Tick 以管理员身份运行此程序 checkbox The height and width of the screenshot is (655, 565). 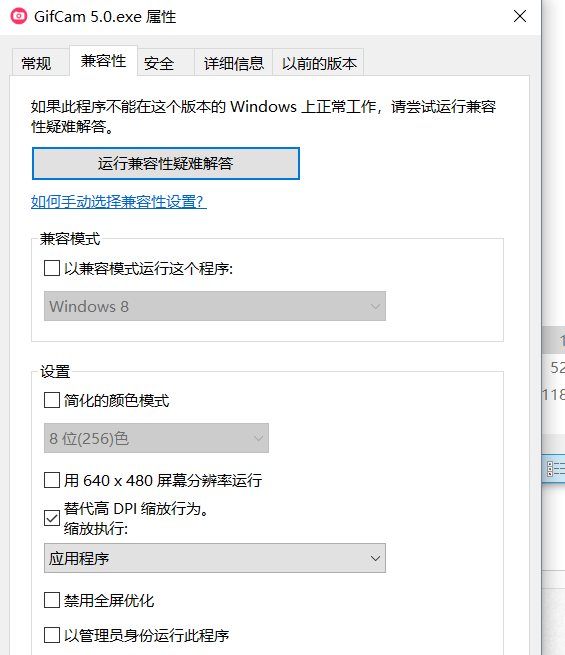coord(52,635)
